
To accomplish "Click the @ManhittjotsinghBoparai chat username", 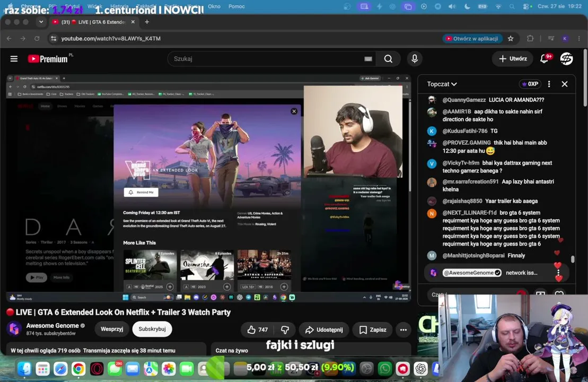I will pos(473,256).
